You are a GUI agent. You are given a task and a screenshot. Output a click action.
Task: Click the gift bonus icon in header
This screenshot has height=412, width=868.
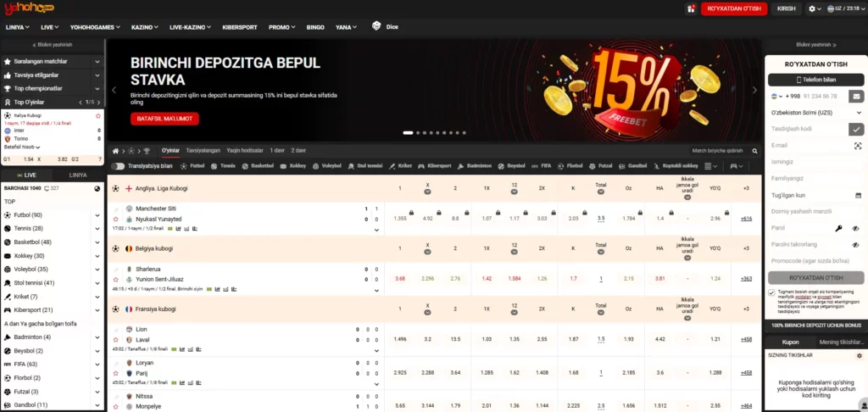[x=691, y=8]
